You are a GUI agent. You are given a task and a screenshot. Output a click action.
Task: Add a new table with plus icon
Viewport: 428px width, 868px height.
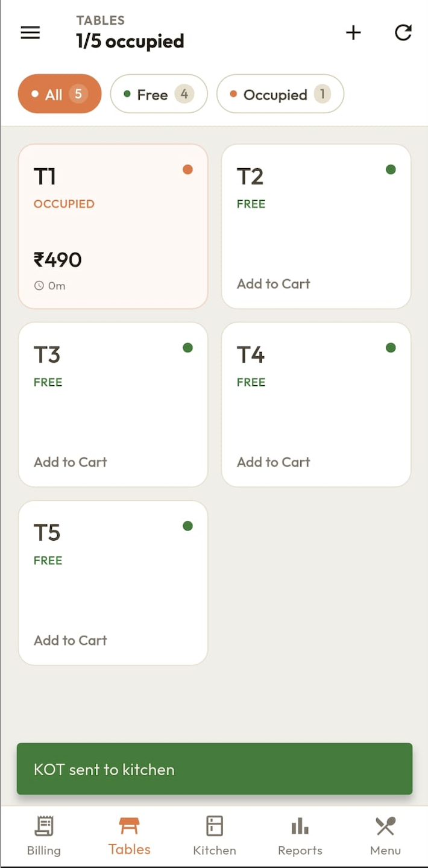(353, 33)
